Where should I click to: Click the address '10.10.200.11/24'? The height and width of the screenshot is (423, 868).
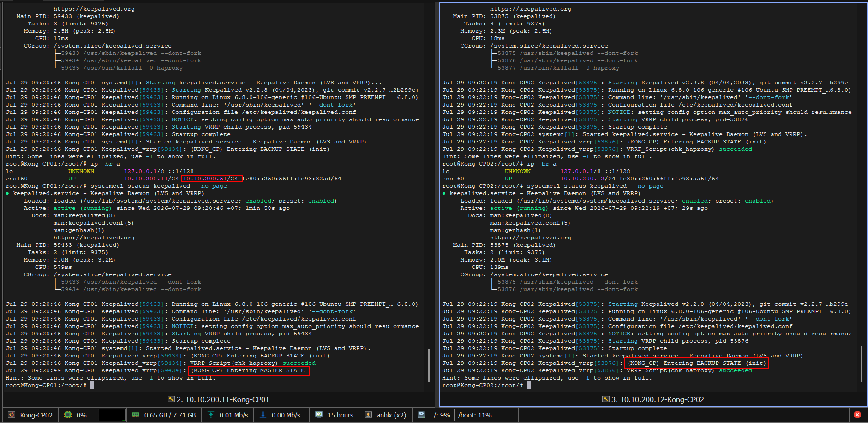(151, 179)
